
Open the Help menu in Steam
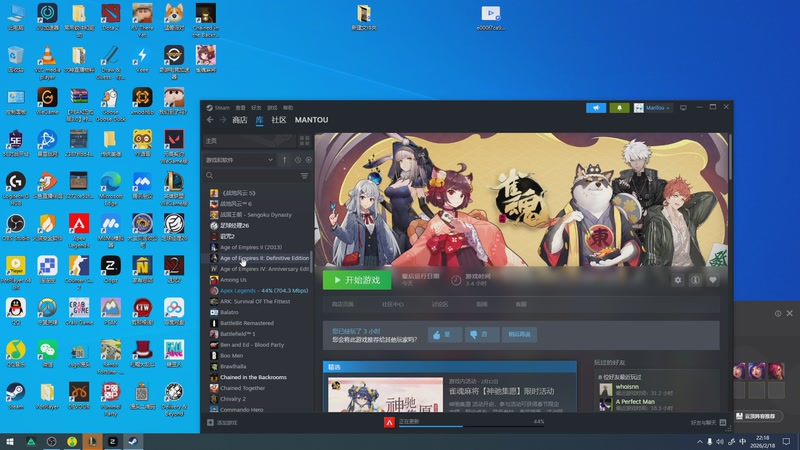288,108
